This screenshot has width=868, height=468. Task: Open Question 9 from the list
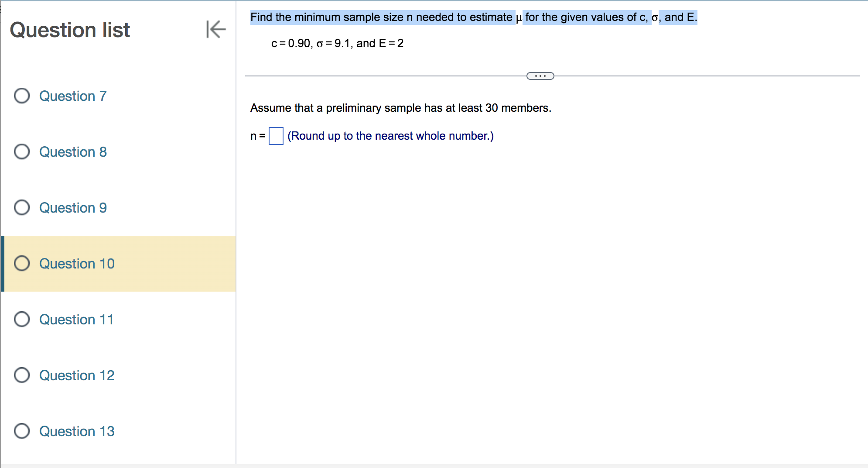(x=72, y=208)
